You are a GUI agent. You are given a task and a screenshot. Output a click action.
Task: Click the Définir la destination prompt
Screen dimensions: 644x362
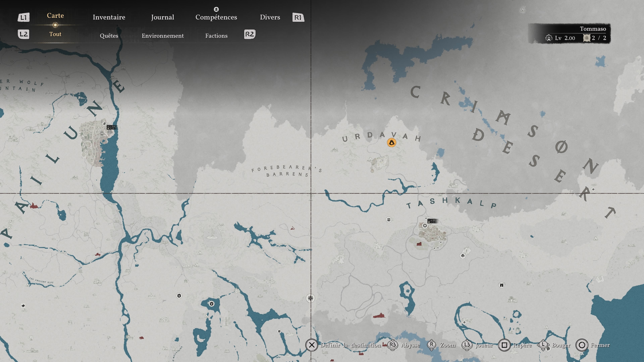click(351, 345)
